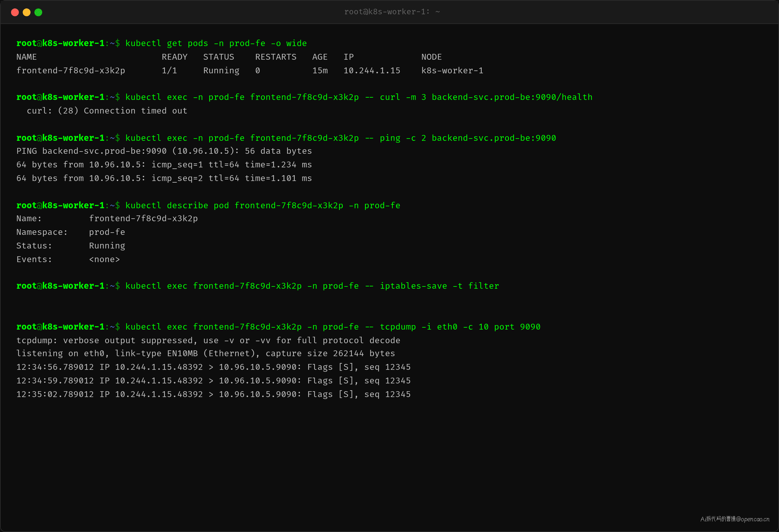
Task: Click the '1/1' ready value
Action: tap(169, 71)
